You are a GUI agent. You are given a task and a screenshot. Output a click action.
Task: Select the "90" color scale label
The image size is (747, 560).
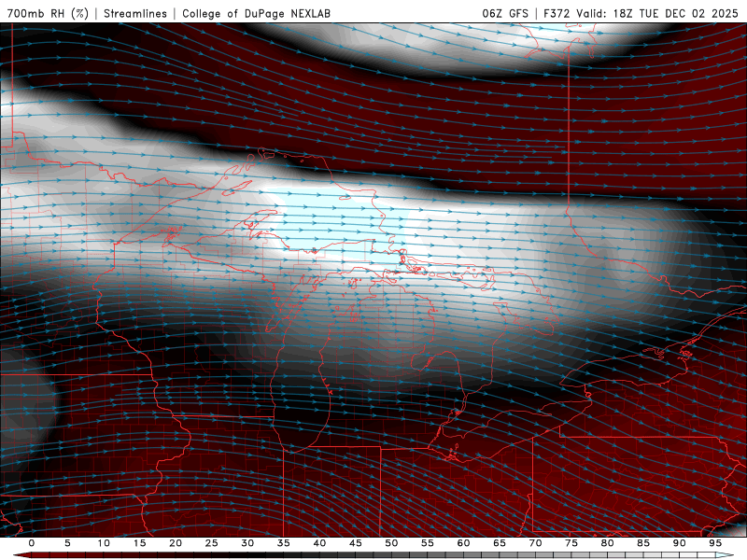coord(679,543)
